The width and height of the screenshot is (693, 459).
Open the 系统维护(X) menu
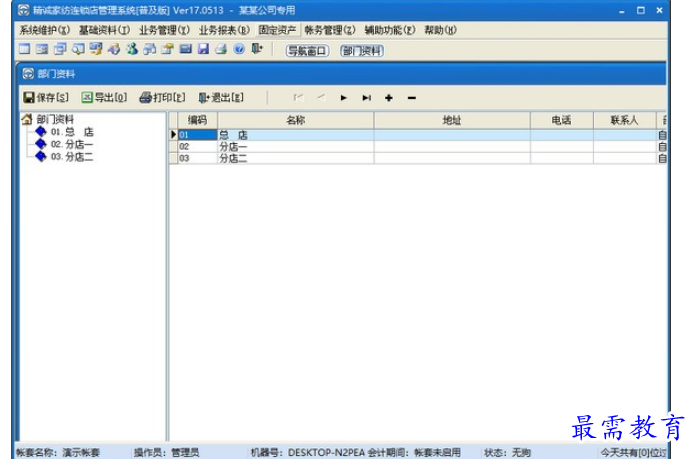[45, 30]
